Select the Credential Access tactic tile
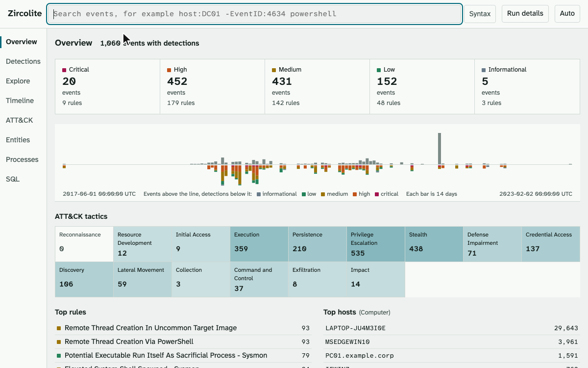 pos(551,244)
